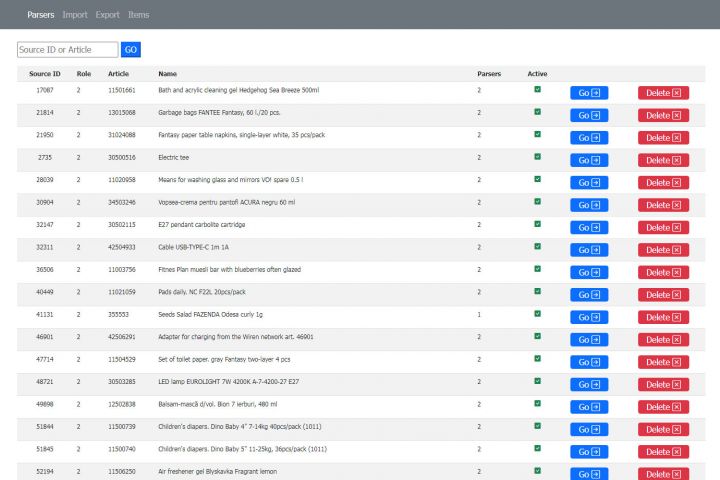The image size is (720, 480).
Task: Click Delete X icon for LED lamp EUROLIGHT row
Action: pos(677,385)
